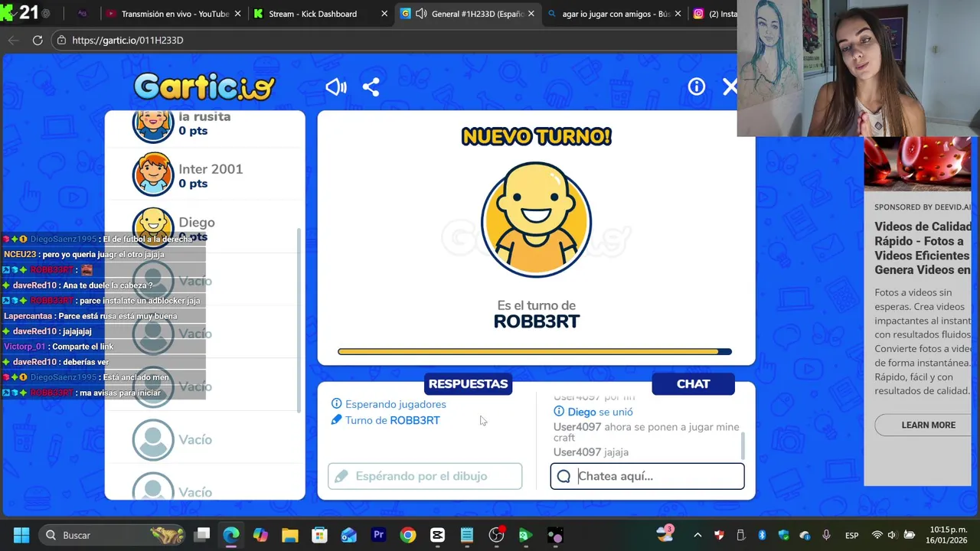Open the Instagram browser tab

click(713, 14)
